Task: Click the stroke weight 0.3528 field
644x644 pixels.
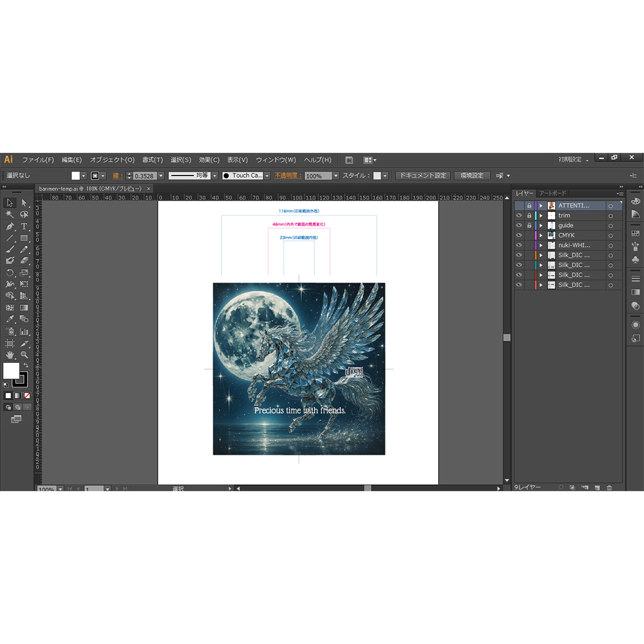Action: pos(145,176)
